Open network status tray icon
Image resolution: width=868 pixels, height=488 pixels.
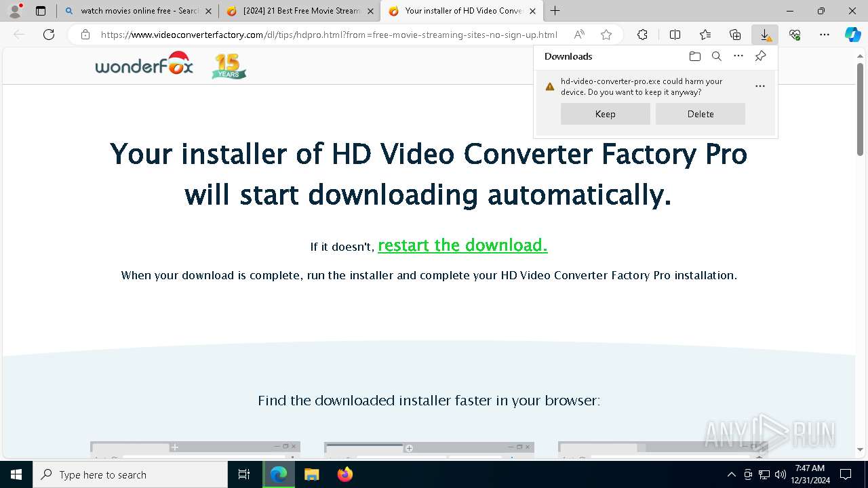(x=764, y=474)
